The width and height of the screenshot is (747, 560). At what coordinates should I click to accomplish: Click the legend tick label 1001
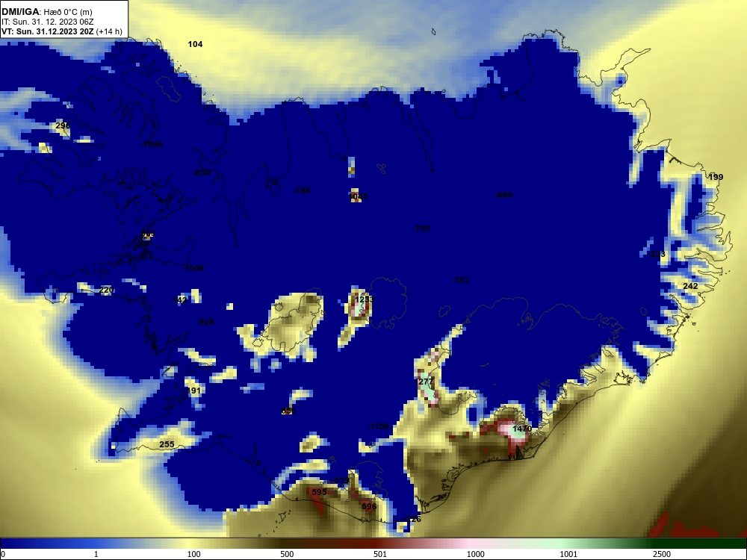point(568,554)
